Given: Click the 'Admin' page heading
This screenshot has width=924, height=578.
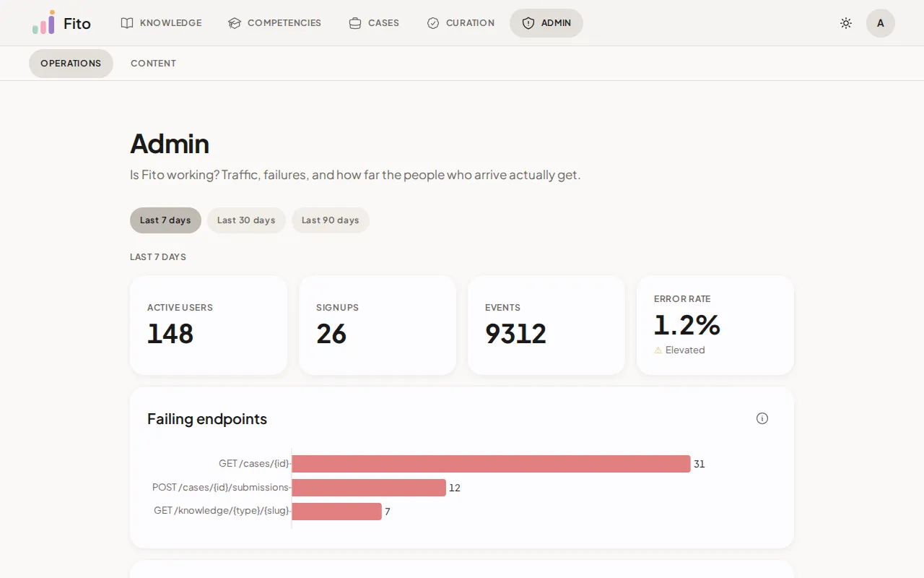Looking at the screenshot, I should tap(170, 144).
